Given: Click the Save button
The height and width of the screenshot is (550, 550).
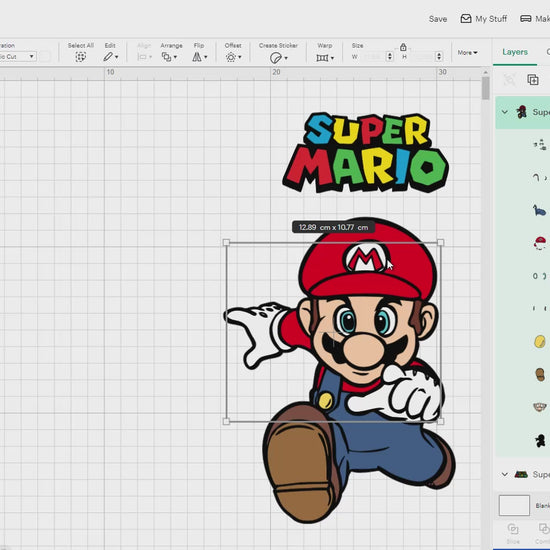Looking at the screenshot, I should point(438,19).
